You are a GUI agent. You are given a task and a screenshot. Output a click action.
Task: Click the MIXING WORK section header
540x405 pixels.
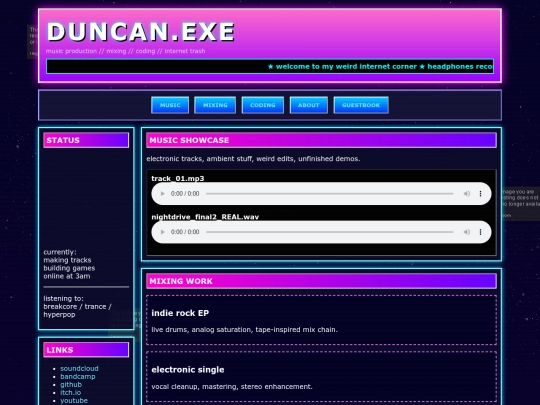pyautogui.click(x=321, y=281)
